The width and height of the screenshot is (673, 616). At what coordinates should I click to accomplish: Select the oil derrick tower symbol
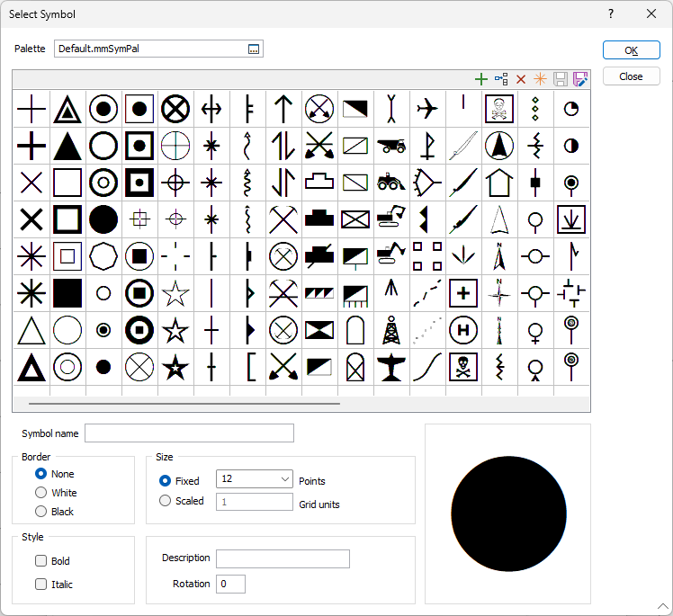point(391,330)
